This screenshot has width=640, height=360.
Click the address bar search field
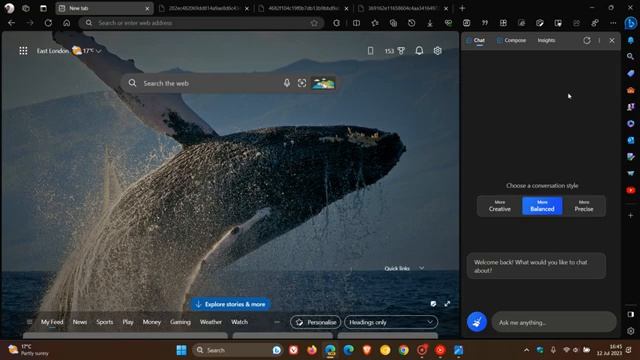click(202, 23)
